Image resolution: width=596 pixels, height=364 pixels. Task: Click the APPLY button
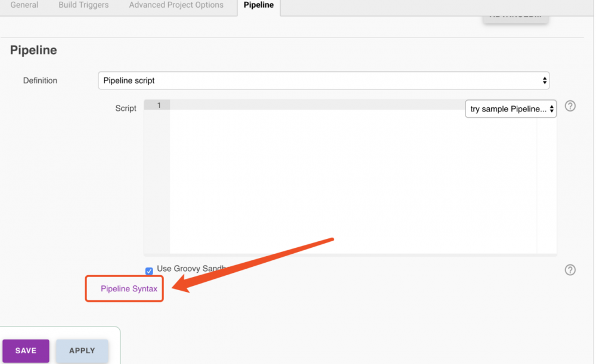coord(82,351)
